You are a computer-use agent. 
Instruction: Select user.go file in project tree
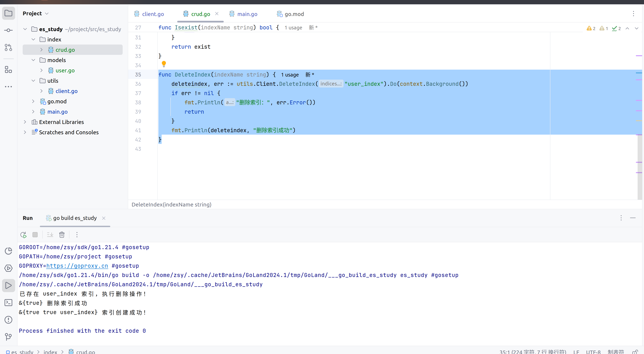click(65, 70)
